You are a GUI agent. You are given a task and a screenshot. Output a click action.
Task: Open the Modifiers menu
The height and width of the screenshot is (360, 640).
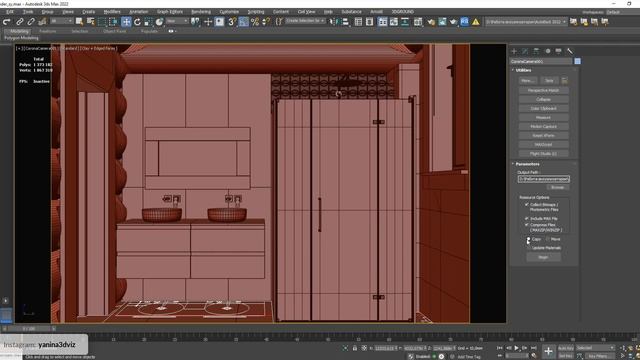coord(112,12)
